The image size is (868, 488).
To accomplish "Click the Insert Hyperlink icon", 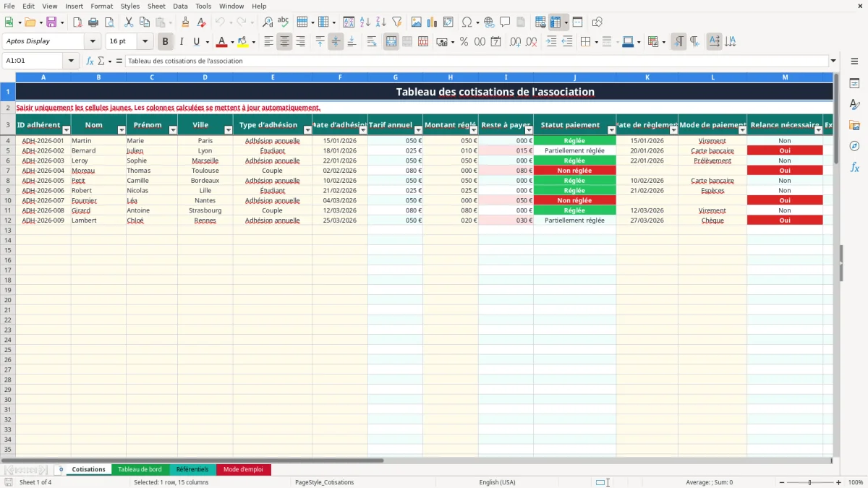I will (x=489, y=22).
